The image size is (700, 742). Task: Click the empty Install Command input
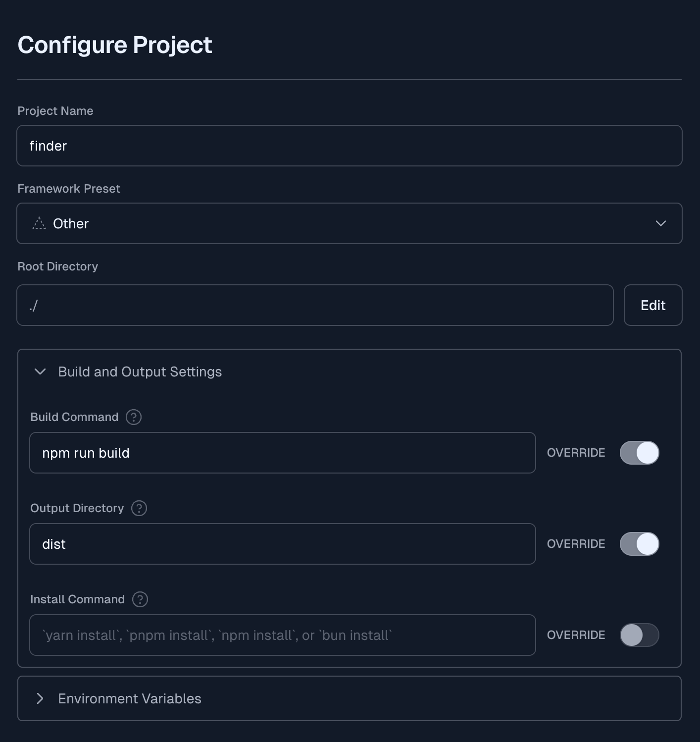pyautogui.click(x=282, y=635)
